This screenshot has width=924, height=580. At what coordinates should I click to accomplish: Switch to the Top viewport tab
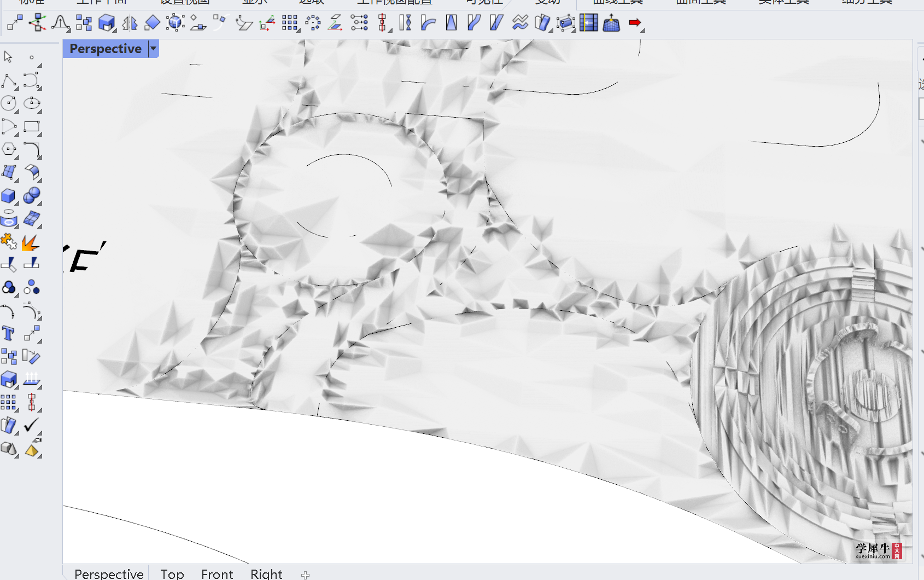[x=172, y=573]
